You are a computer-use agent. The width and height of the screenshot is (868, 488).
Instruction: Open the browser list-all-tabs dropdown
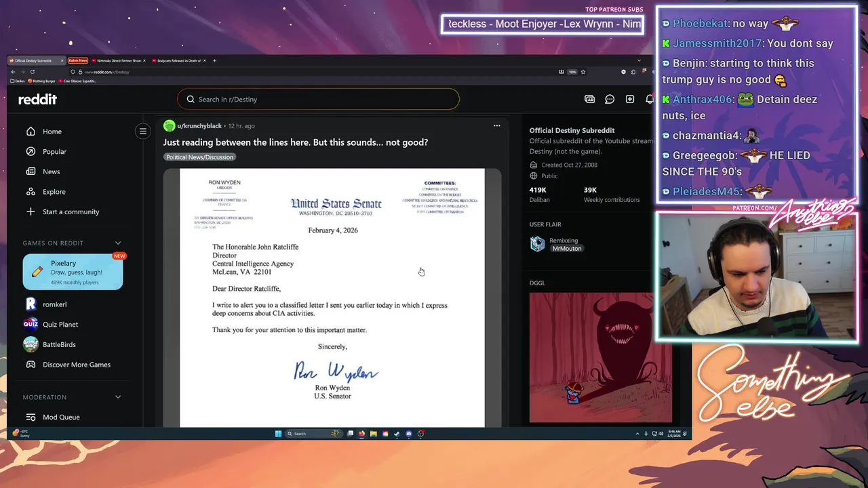point(638,60)
